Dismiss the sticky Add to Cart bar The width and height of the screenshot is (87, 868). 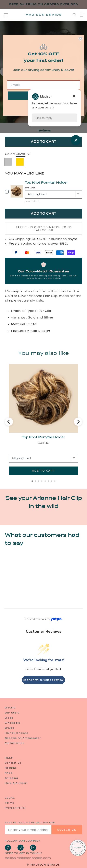[x=76, y=140]
